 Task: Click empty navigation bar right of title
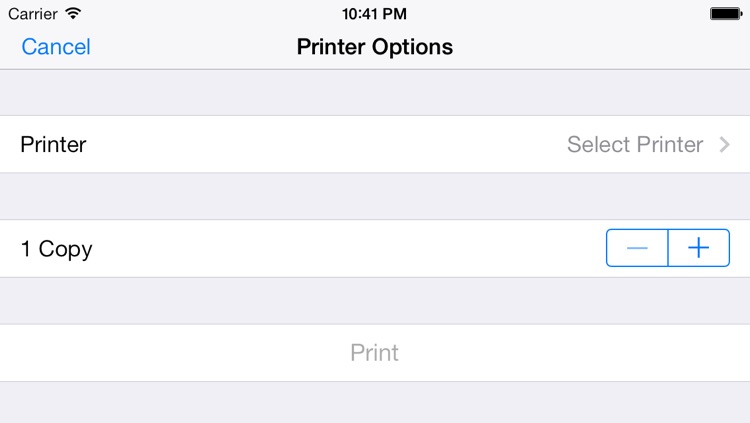tap(598, 47)
